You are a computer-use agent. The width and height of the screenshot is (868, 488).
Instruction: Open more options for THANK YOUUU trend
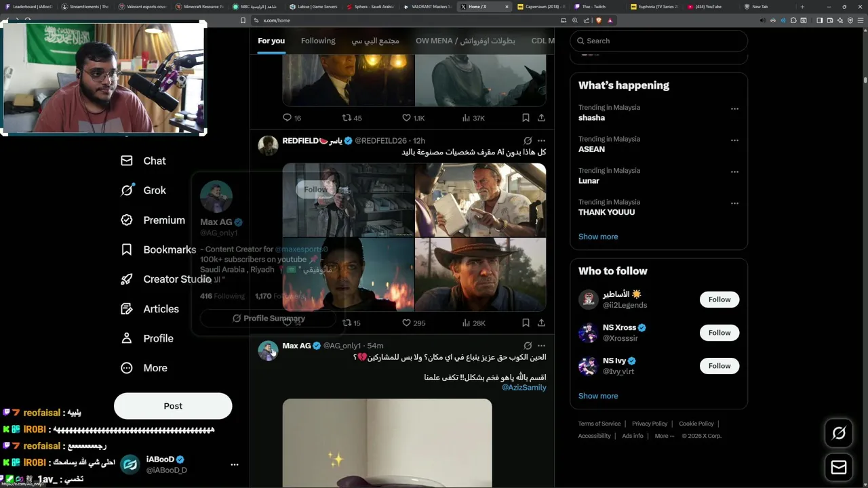click(734, 203)
